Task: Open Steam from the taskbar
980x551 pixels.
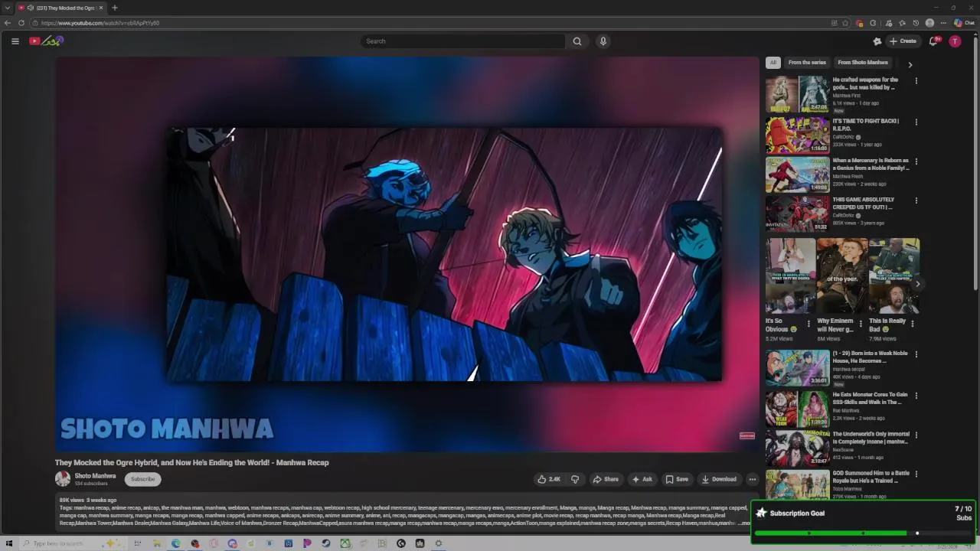Action: tap(326, 543)
